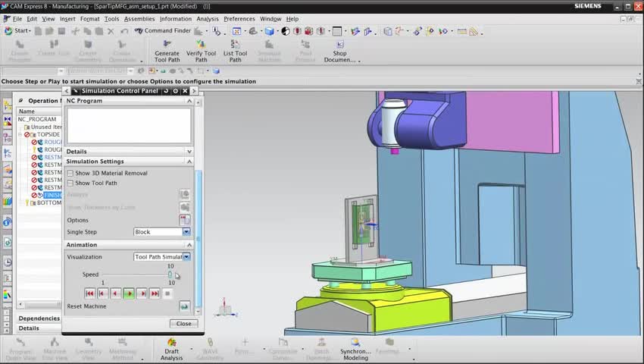This screenshot has width=644, height=364.
Task: Play the simulation forward
Action: click(129, 293)
